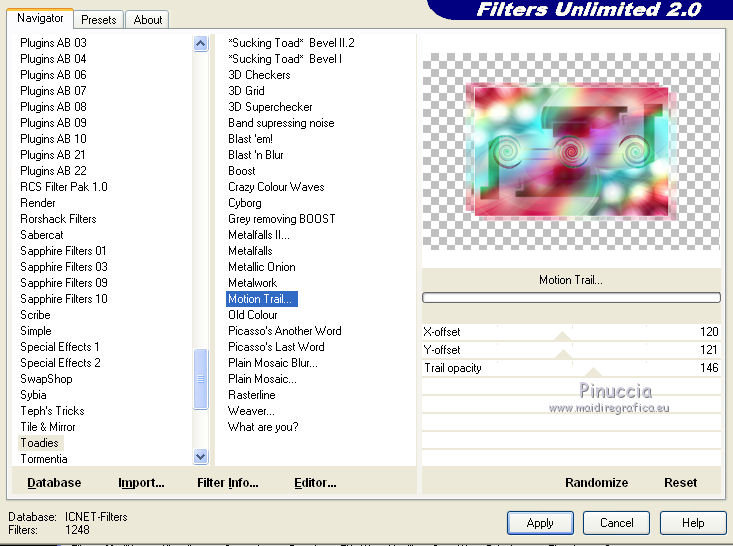This screenshot has width=733, height=546.
Task: Choose the 3D Superchecker filter
Action: pyautogui.click(x=270, y=107)
